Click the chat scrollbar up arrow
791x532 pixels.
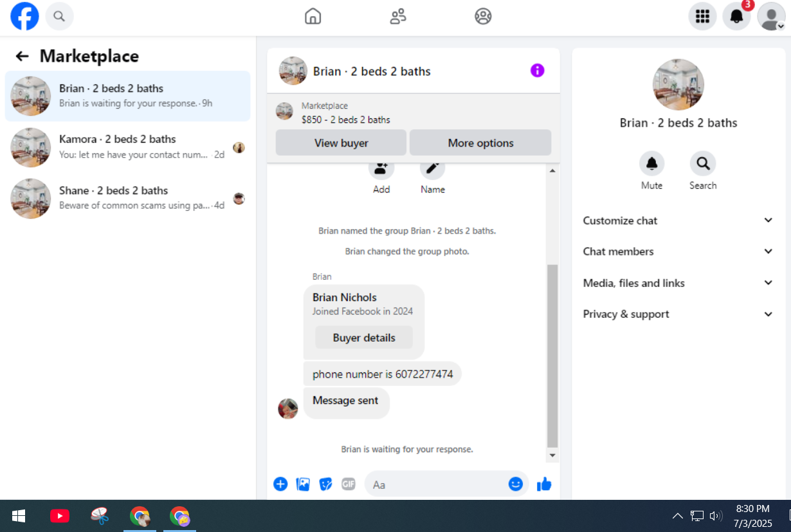(552, 170)
